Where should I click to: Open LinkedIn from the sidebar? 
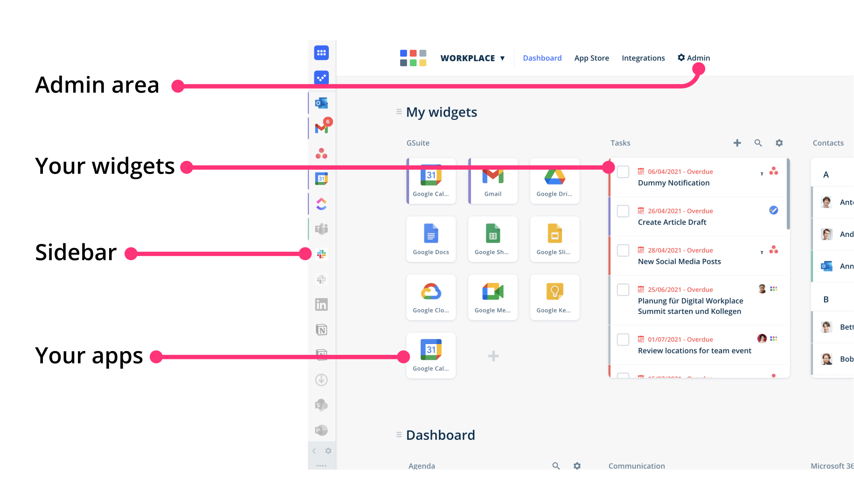click(x=321, y=304)
